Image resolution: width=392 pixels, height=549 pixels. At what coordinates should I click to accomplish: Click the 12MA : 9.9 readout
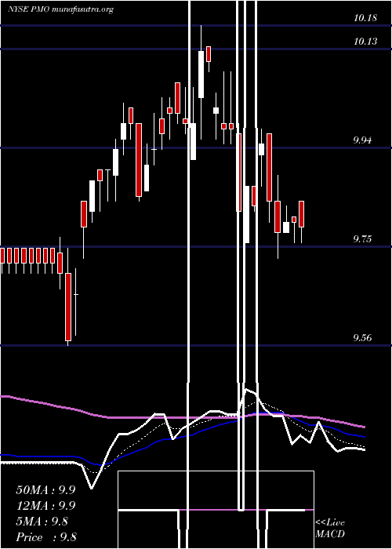point(45,506)
